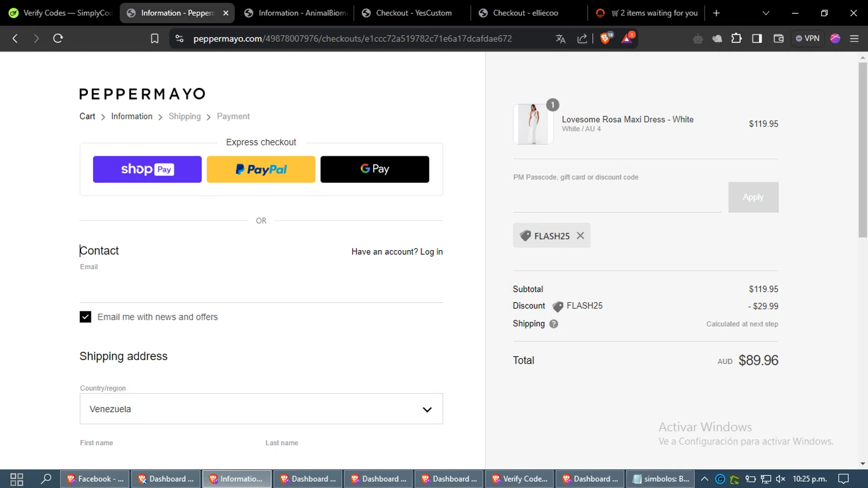Click the Log in link

(431, 252)
